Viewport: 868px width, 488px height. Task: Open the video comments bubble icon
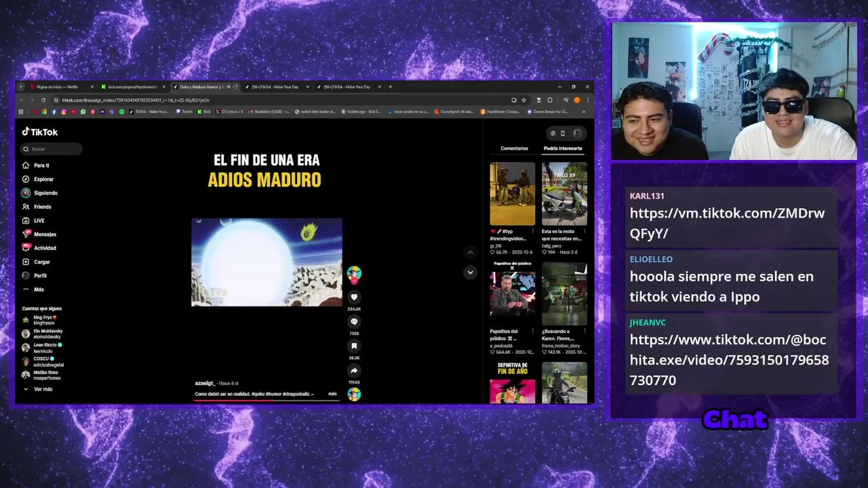pyautogui.click(x=354, y=321)
